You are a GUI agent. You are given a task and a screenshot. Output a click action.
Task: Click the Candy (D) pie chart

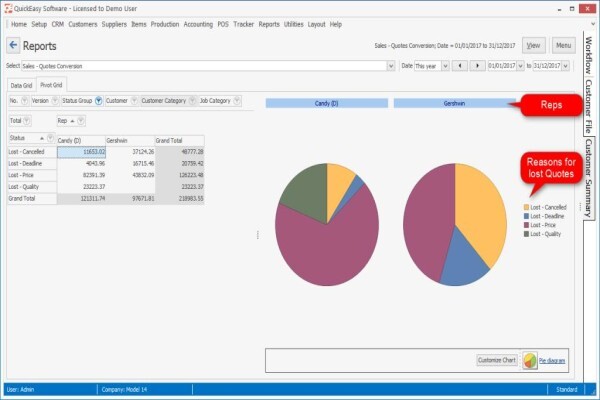click(327, 224)
